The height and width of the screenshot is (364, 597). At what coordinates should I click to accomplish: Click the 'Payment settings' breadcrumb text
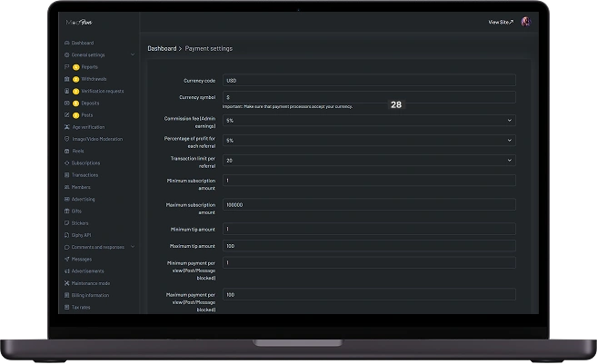(209, 49)
